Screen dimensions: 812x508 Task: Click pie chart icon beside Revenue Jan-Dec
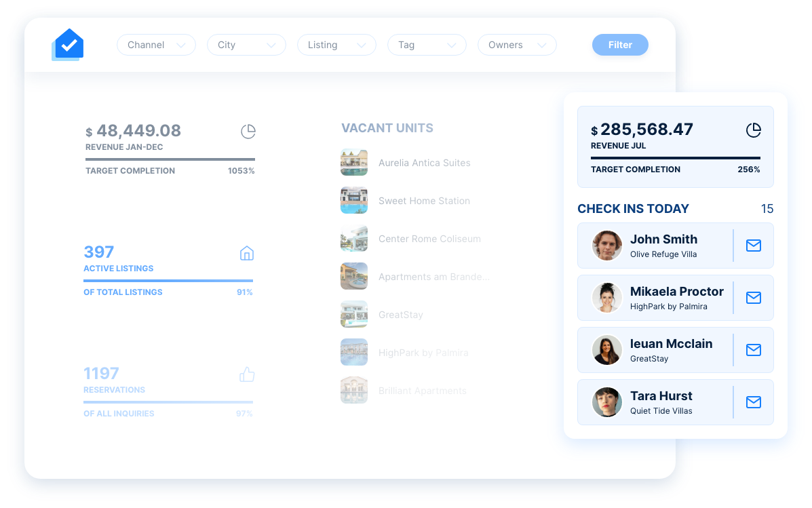pos(248,132)
